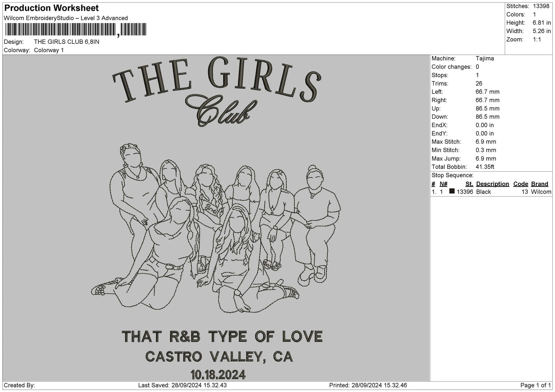Click the 'Stops:' value 1
The width and height of the screenshot is (555, 392).
click(x=477, y=75)
